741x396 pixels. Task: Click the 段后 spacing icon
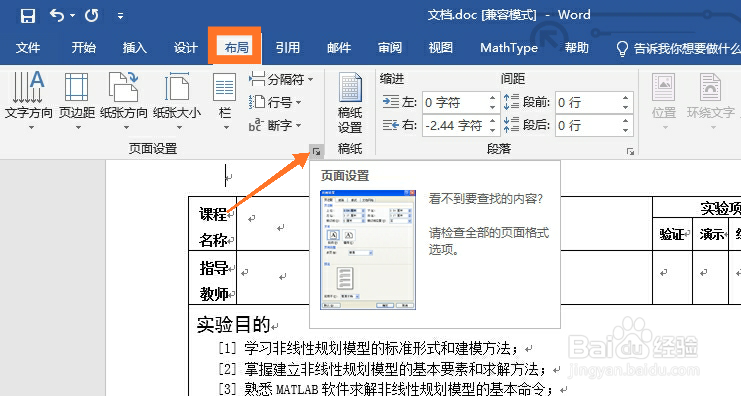tap(511, 125)
